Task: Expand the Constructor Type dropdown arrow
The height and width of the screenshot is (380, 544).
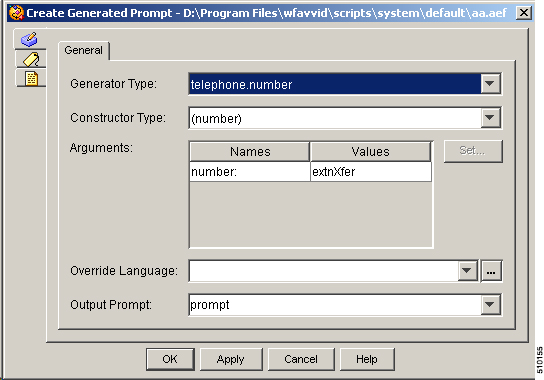Action: coord(490,118)
